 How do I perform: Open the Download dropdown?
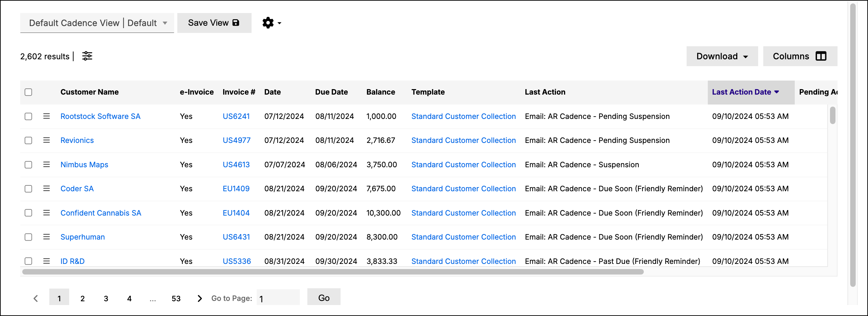[722, 56]
